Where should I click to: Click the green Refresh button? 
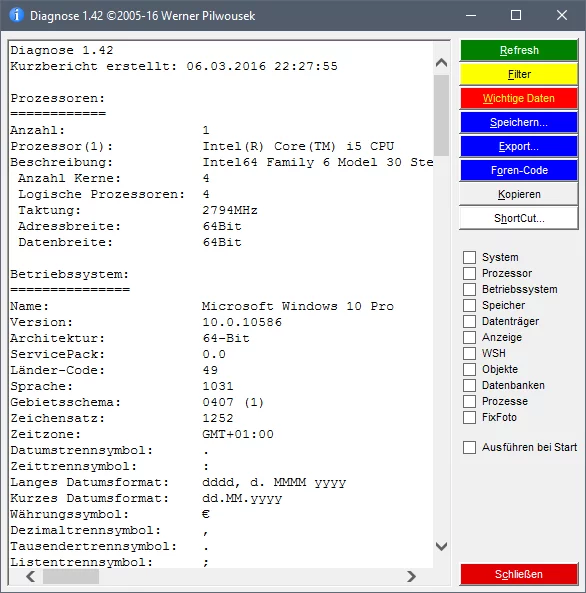tap(519, 50)
